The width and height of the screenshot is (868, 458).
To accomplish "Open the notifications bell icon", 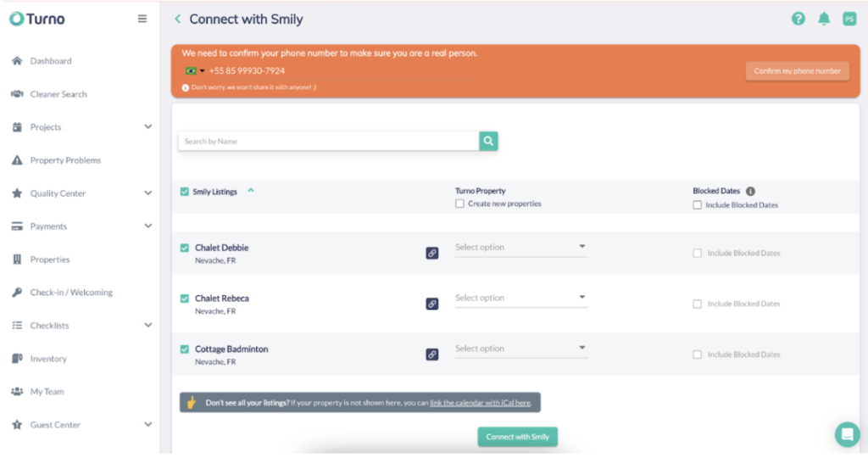I will pos(824,19).
